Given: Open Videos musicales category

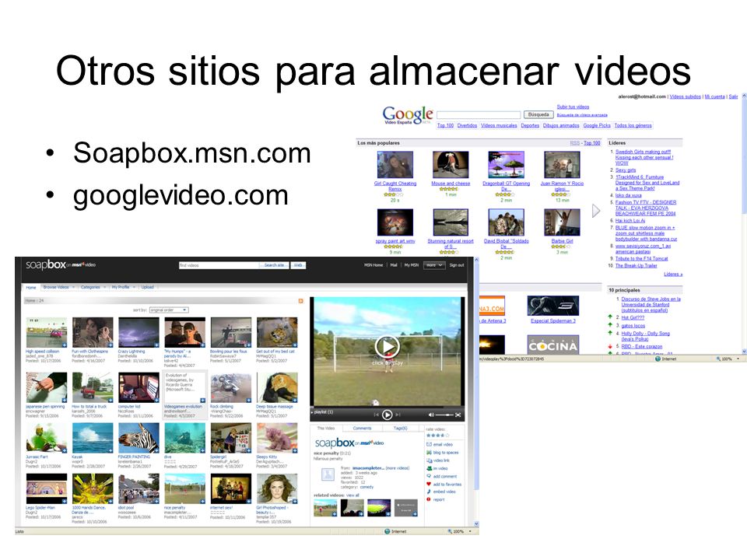Looking at the screenshot, I should pyautogui.click(x=499, y=125).
